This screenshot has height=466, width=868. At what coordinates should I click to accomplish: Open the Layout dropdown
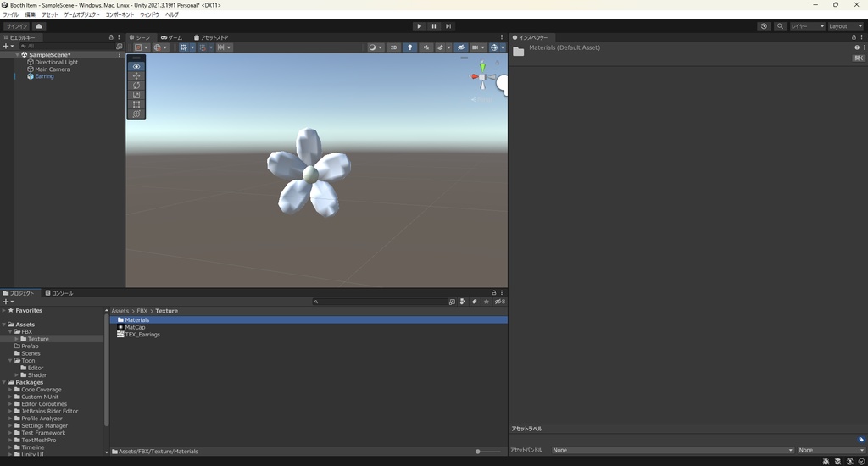(x=845, y=26)
